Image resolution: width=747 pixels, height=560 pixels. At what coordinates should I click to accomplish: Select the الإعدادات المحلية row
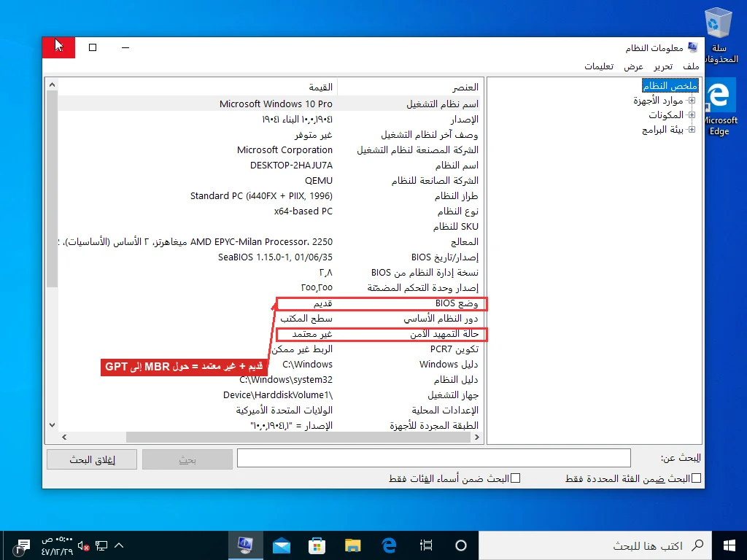pos(270,410)
